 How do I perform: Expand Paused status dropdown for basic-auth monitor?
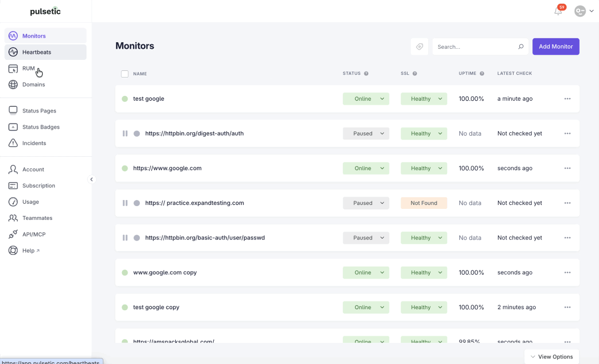pos(366,238)
